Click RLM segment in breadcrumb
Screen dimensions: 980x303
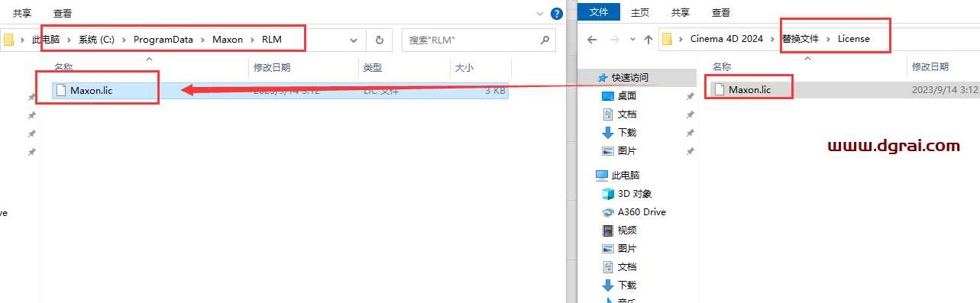pos(271,39)
